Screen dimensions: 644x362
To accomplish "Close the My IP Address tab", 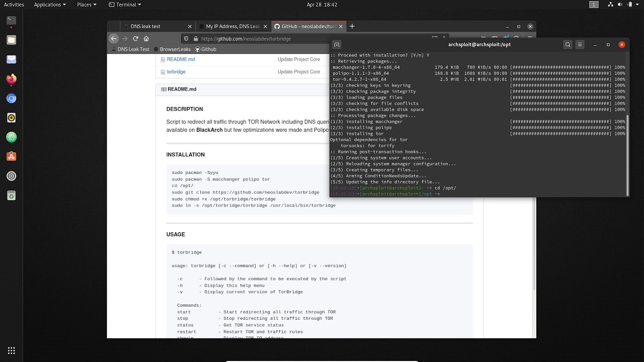I will click(x=265, y=26).
